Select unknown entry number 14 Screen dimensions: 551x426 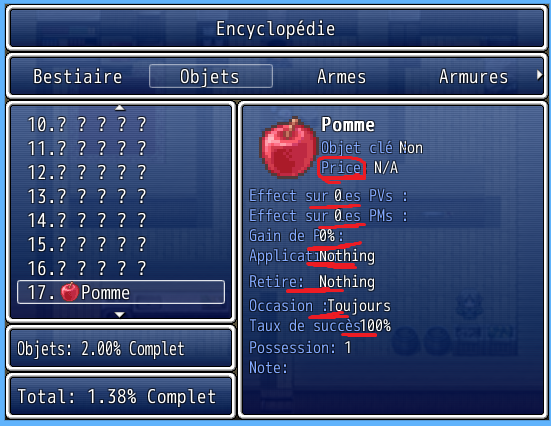tap(121, 220)
